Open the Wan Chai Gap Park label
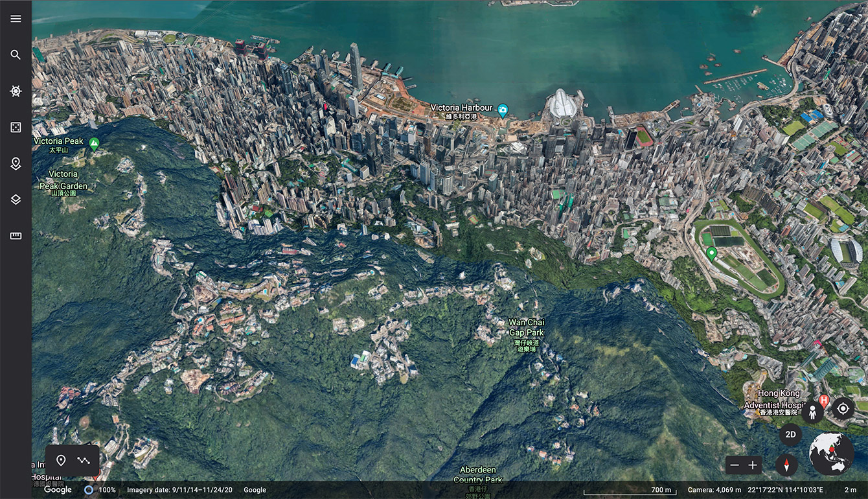The image size is (868, 499). [x=526, y=335]
